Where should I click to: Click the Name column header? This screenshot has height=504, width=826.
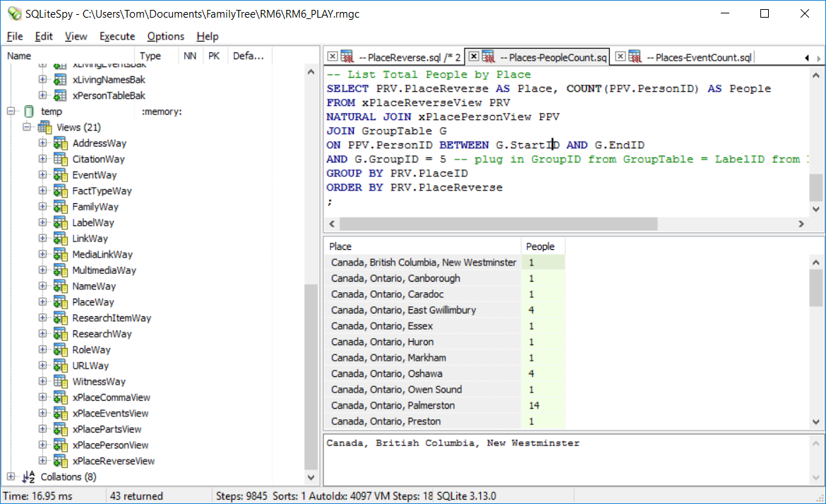click(x=68, y=56)
